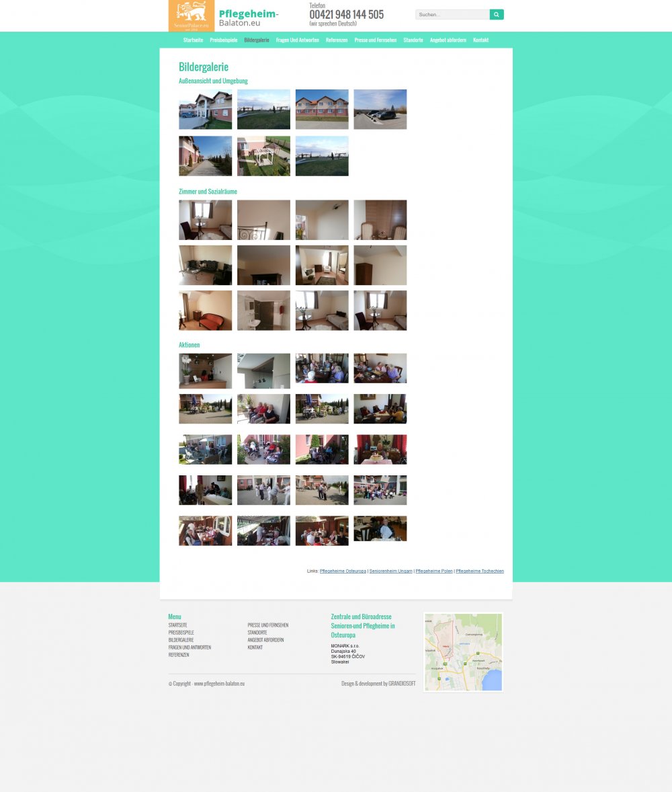Image resolution: width=672 pixels, height=792 pixels.
Task: Click the SeniorPalace lion logo
Action: point(192,15)
